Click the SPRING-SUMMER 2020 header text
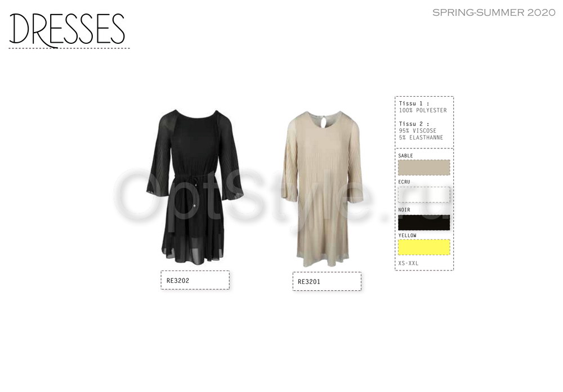The image size is (563, 392). coord(494,12)
